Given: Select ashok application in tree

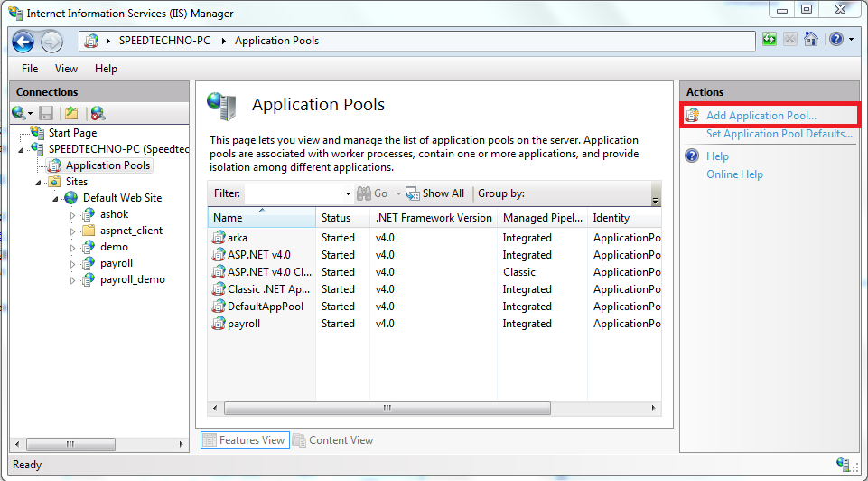Looking at the screenshot, I should (114, 214).
